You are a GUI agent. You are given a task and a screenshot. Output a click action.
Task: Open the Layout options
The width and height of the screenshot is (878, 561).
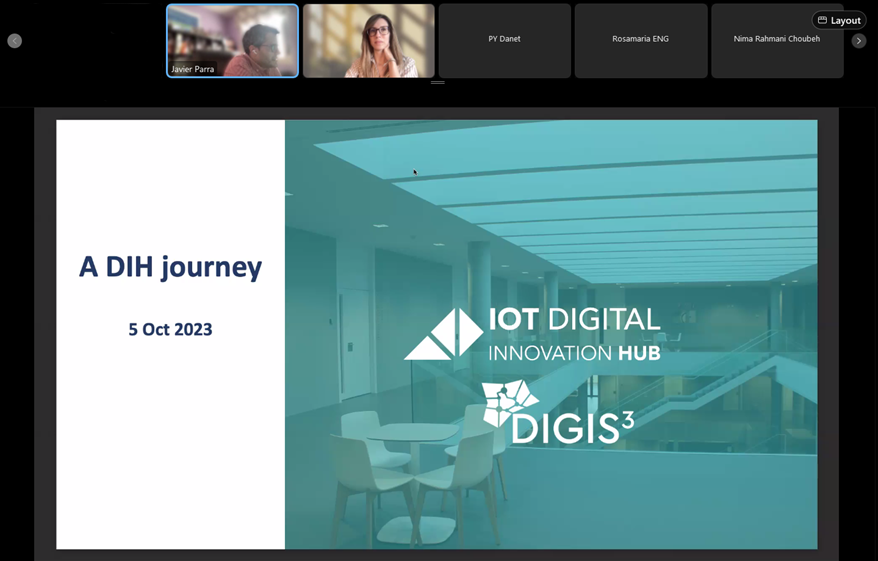tap(839, 20)
